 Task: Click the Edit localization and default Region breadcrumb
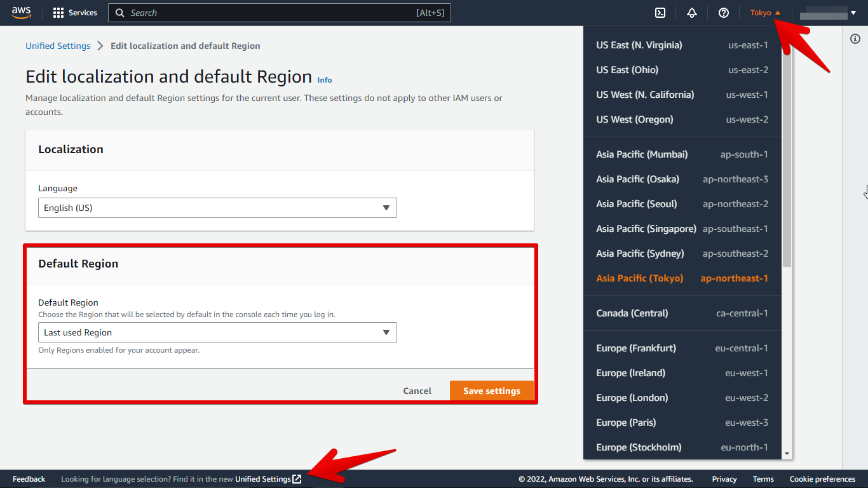[186, 46]
